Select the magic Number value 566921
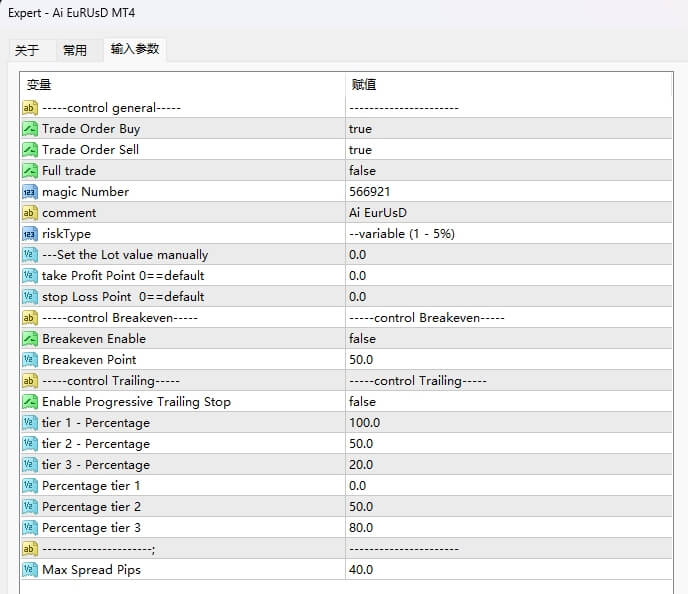 pos(369,192)
